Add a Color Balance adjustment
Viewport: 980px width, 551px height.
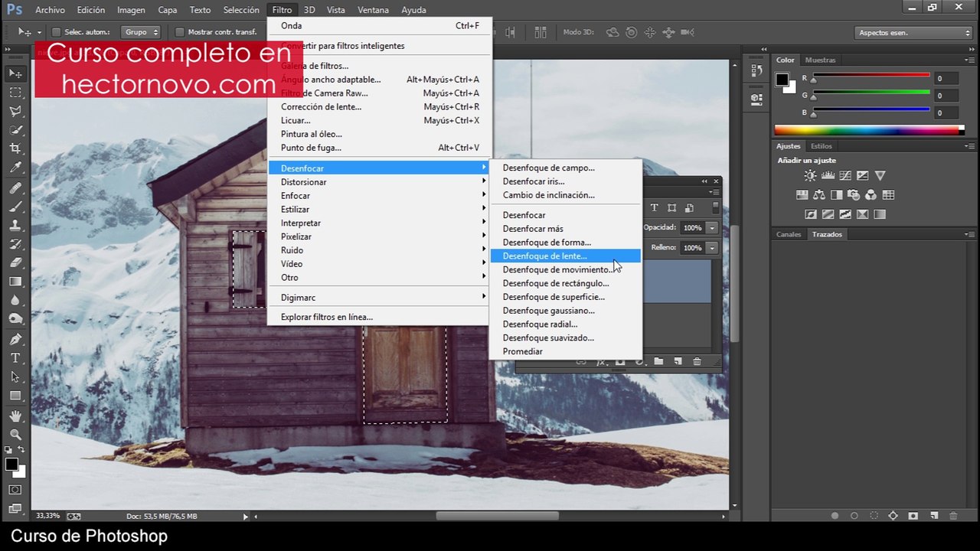[x=819, y=195]
